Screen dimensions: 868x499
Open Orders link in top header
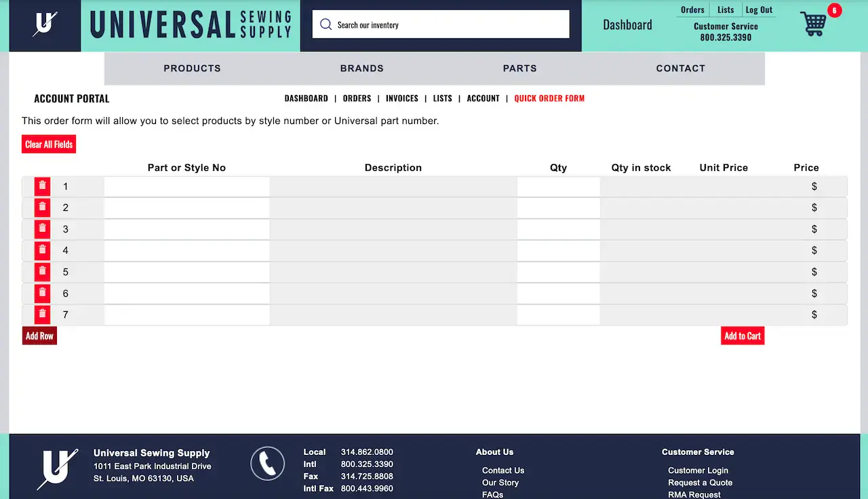(692, 9)
